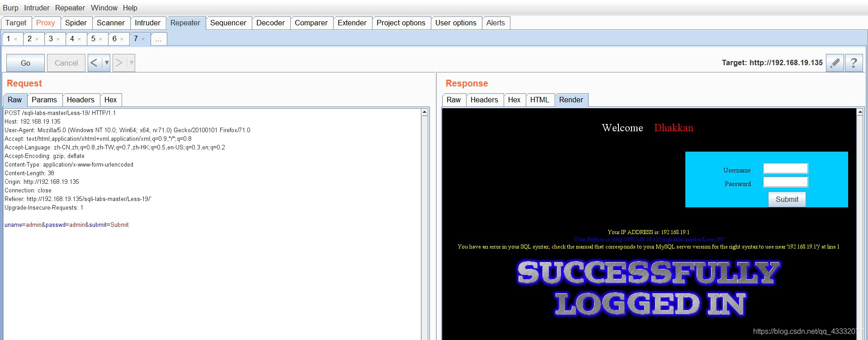This screenshot has width=868, height=340.
Task: Close repeater tab 3 with its x
Action: (x=58, y=39)
